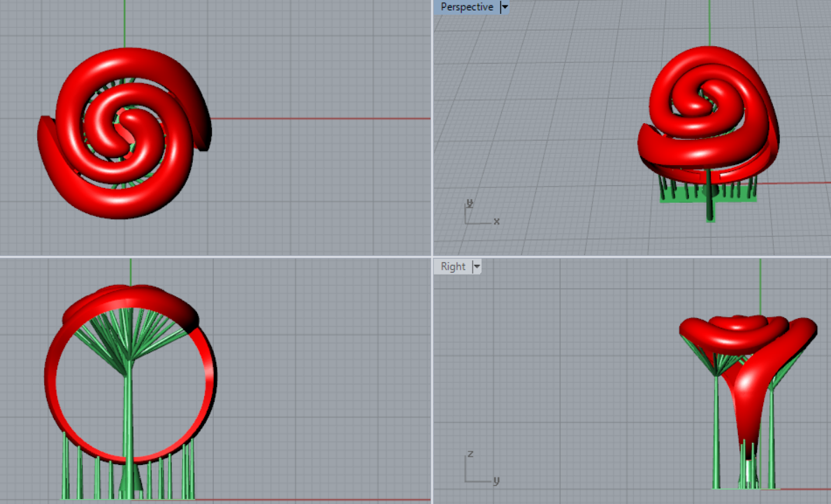Click the Right viewport title label

pyautogui.click(x=453, y=266)
